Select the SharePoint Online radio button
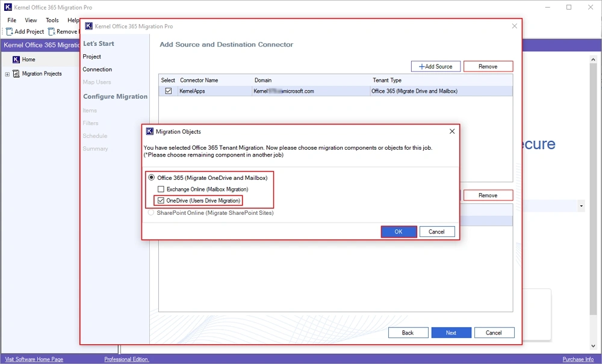Viewport: 602px width, 364px height. pos(150,212)
